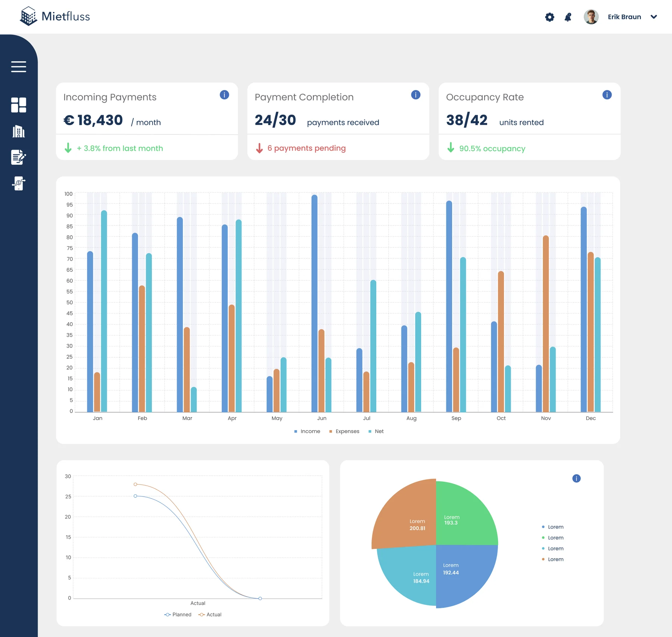Click the '24/30' payments value
This screenshot has height=637, width=672.
tap(276, 120)
